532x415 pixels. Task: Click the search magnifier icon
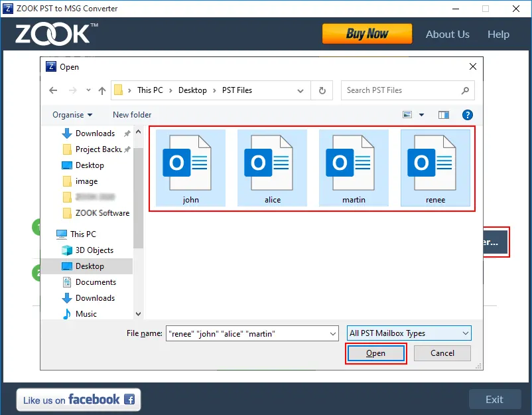[465, 90]
